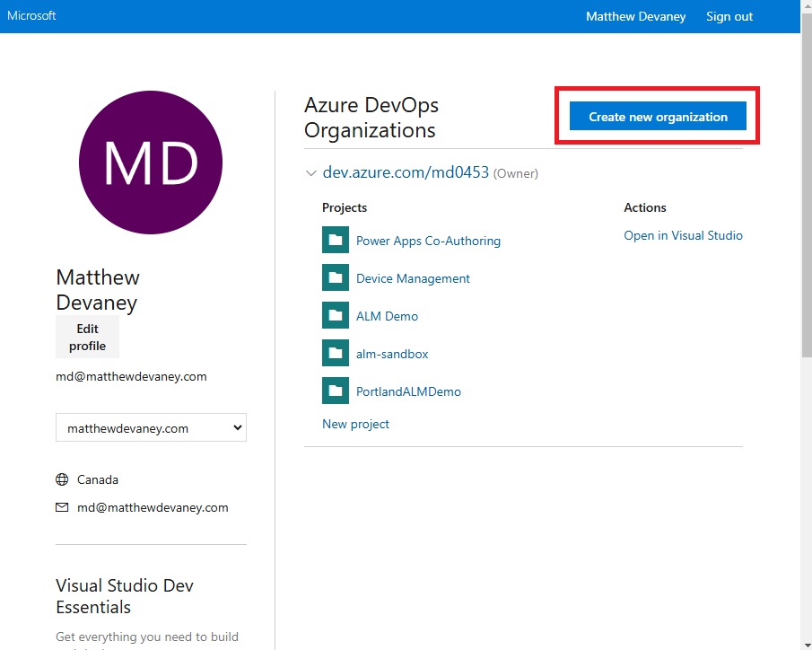This screenshot has height=650, width=812.
Task: Click the Azure DevOps Organizations heading
Action: click(371, 117)
